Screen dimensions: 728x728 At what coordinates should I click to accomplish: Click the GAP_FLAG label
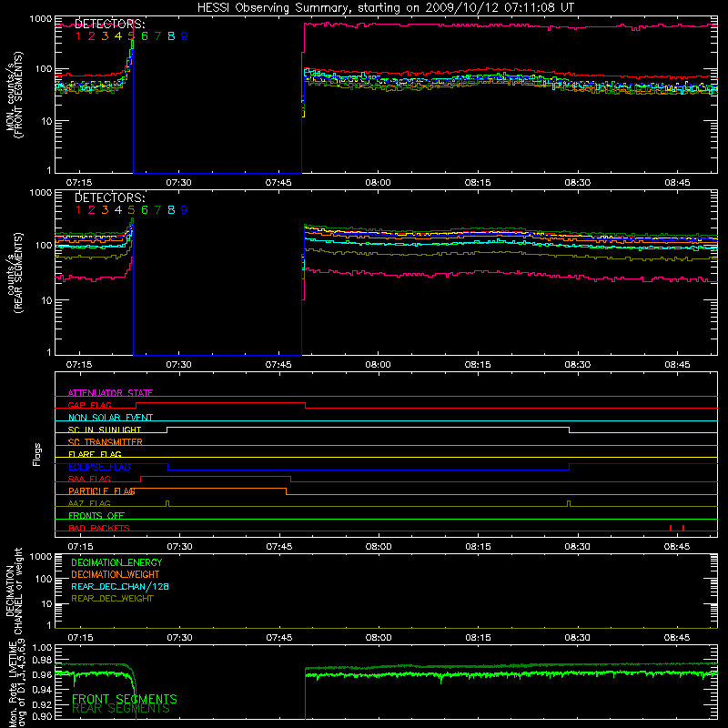[89, 405]
